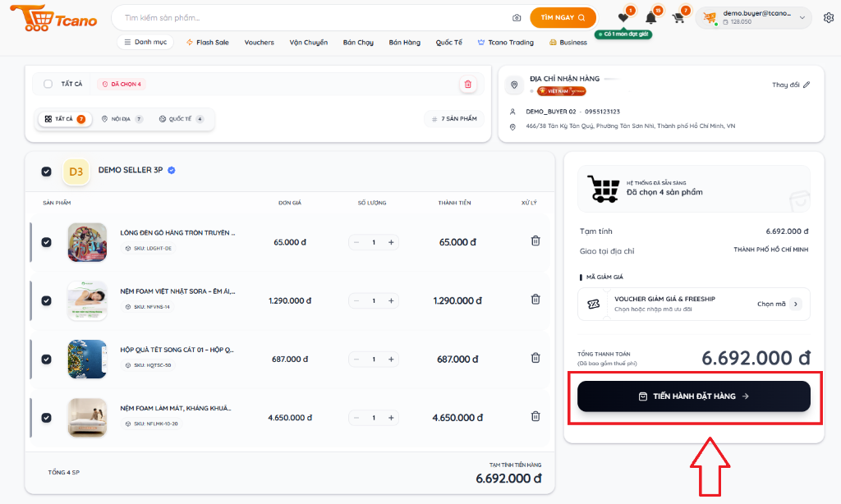Remove Nệm Foam Làm Mát with trash icon

(535, 416)
